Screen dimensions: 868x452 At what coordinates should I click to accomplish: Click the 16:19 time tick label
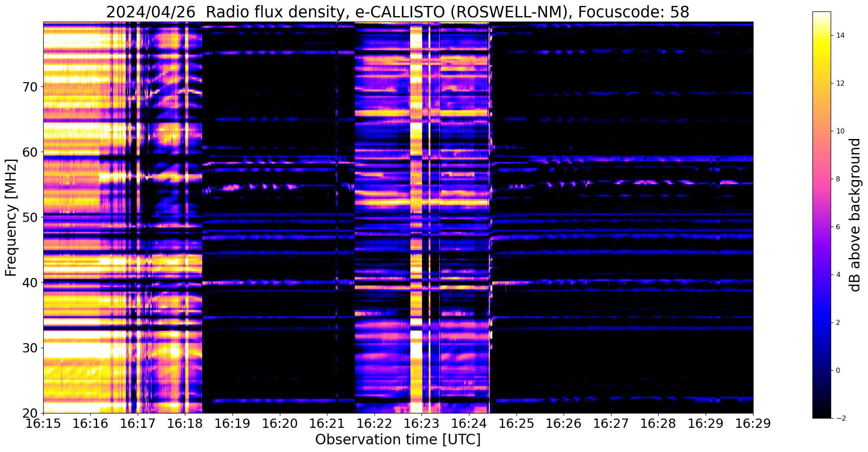[232, 423]
